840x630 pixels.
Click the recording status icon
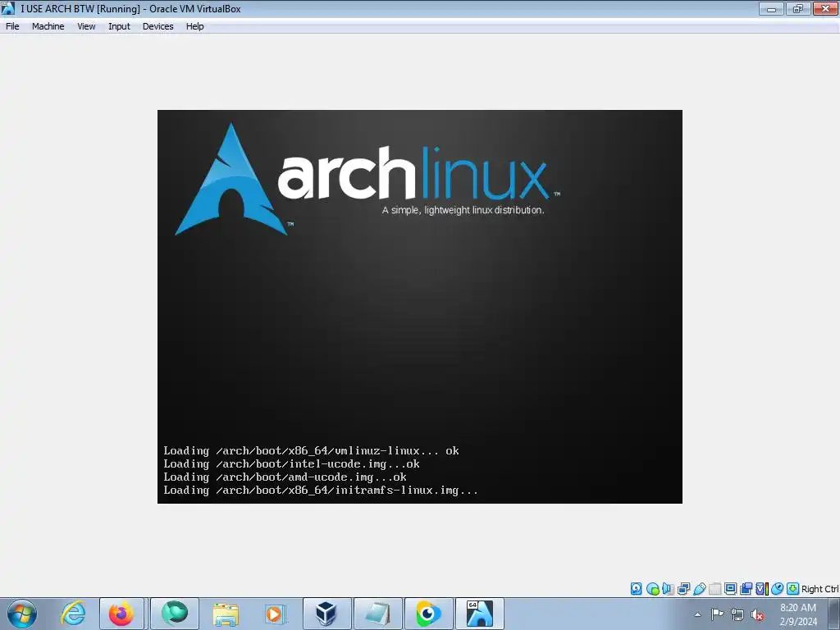[x=746, y=589]
